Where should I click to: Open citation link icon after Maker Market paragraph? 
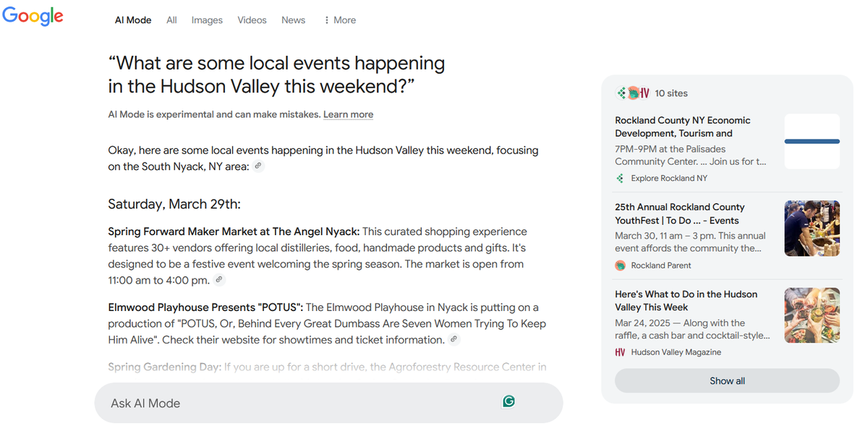point(219,280)
